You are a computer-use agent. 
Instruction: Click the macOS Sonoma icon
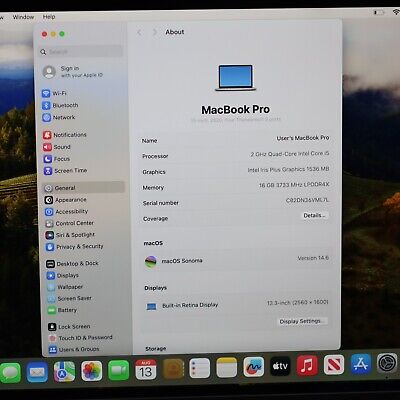coord(151,262)
